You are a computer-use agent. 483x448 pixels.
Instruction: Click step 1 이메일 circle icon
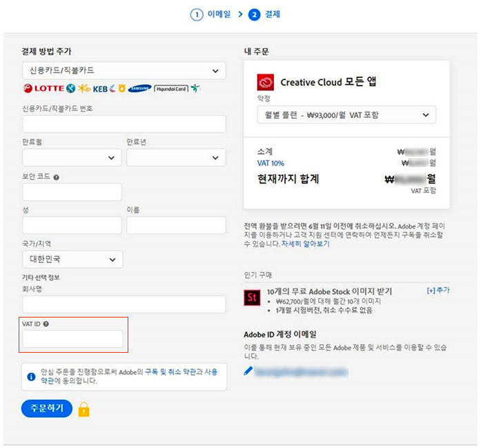click(197, 14)
